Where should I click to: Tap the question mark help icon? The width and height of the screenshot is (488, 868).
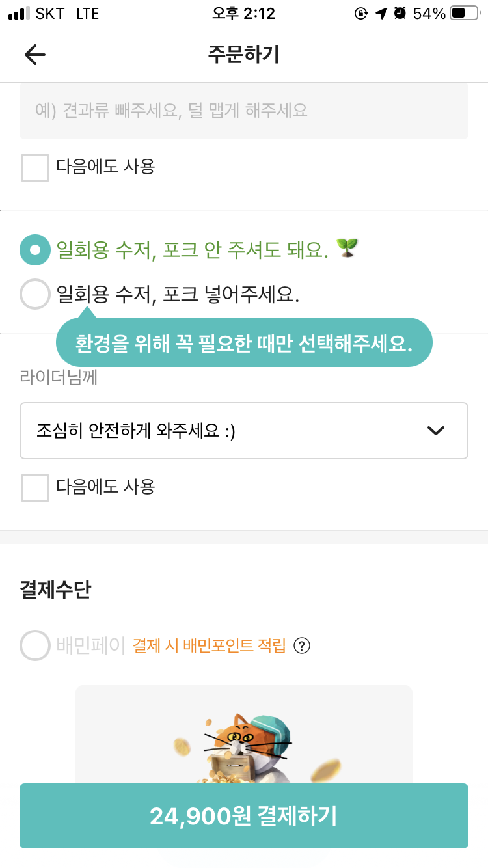(302, 646)
